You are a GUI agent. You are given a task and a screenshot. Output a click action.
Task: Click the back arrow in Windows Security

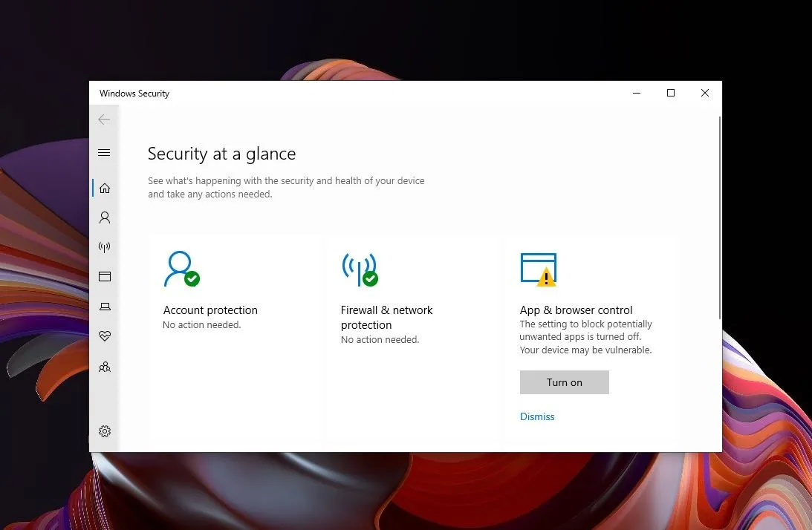(104, 120)
